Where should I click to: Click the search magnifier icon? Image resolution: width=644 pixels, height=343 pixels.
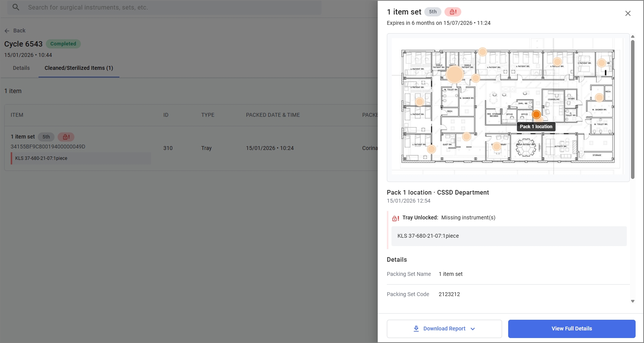(x=16, y=7)
